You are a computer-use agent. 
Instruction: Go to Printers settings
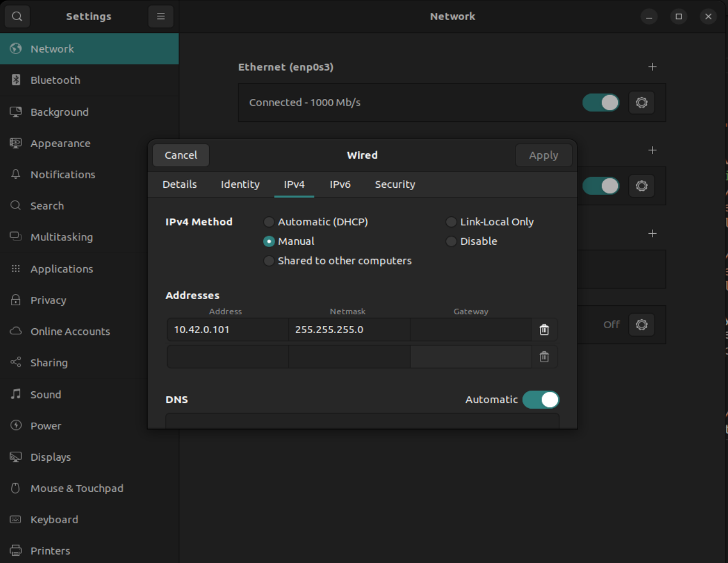(x=50, y=551)
